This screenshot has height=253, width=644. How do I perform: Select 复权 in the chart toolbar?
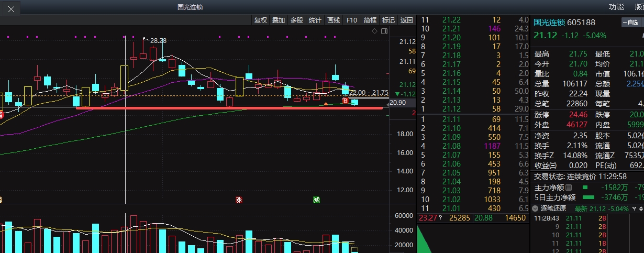pyautogui.click(x=261, y=20)
